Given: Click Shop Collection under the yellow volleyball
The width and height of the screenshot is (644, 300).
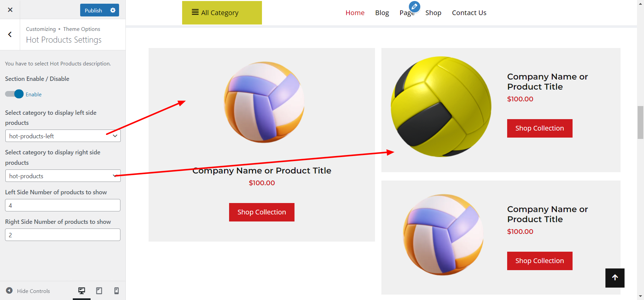Looking at the screenshot, I should pos(540,128).
